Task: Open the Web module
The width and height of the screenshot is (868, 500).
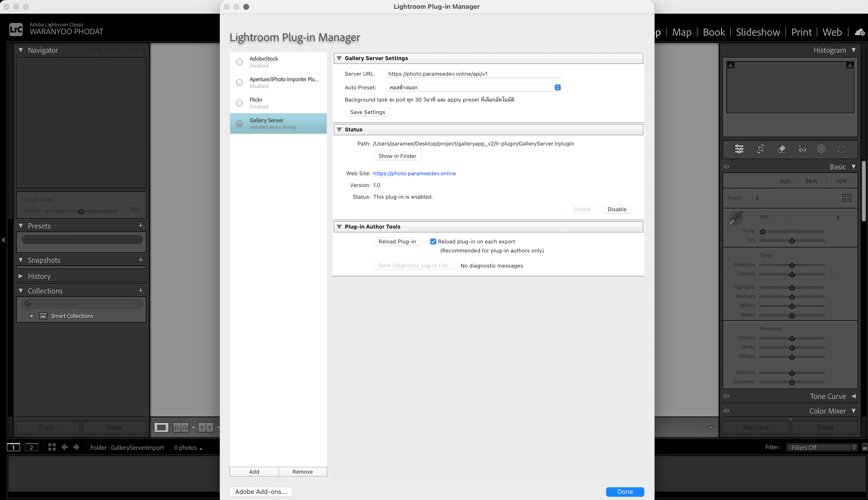Action: pos(832,32)
